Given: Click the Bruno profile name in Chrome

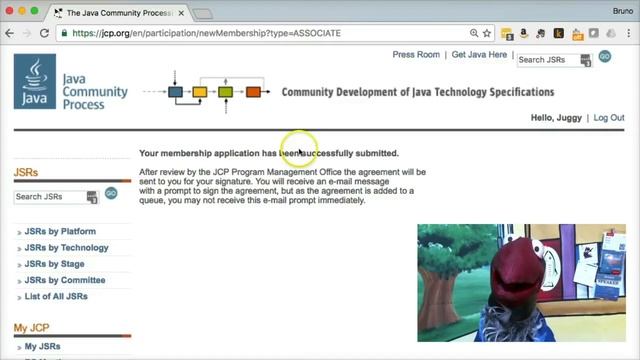Looking at the screenshot, I should coord(622,11).
